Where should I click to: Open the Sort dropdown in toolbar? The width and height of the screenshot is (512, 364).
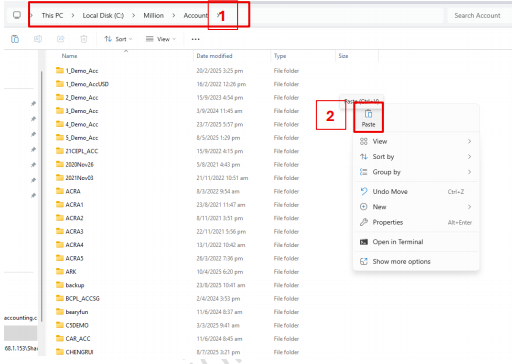coord(118,39)
